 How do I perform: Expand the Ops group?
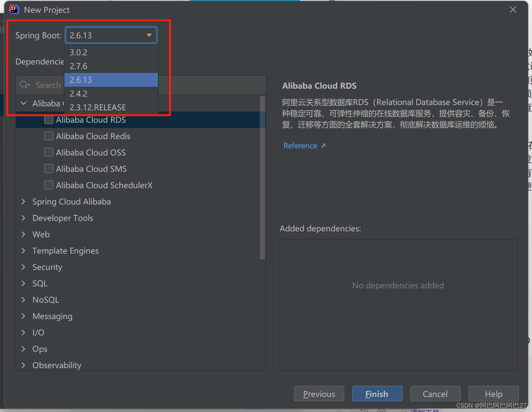click(x=24, y=349)
